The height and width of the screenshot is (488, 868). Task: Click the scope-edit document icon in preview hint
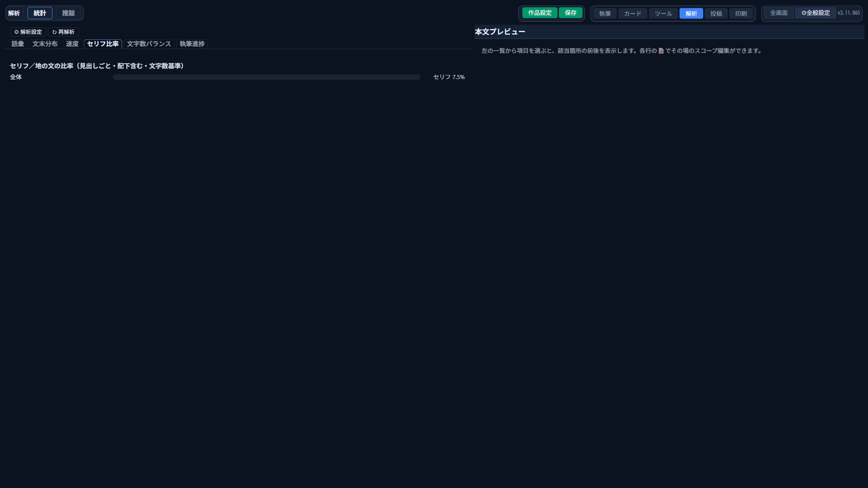pyautogui.click(x=661, y=51)
